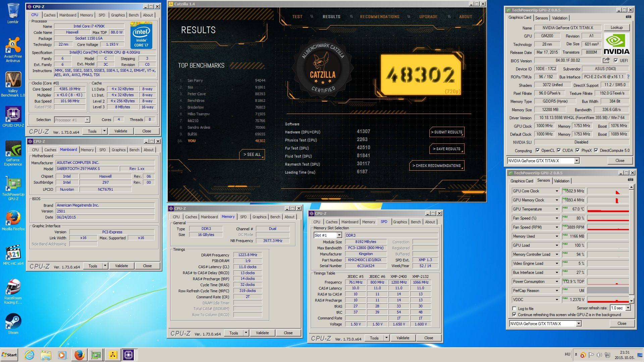Select the Bench tab in CPU-Z Memory window
The height and width of the screenshot is (362, 644).
click(275, 217)
